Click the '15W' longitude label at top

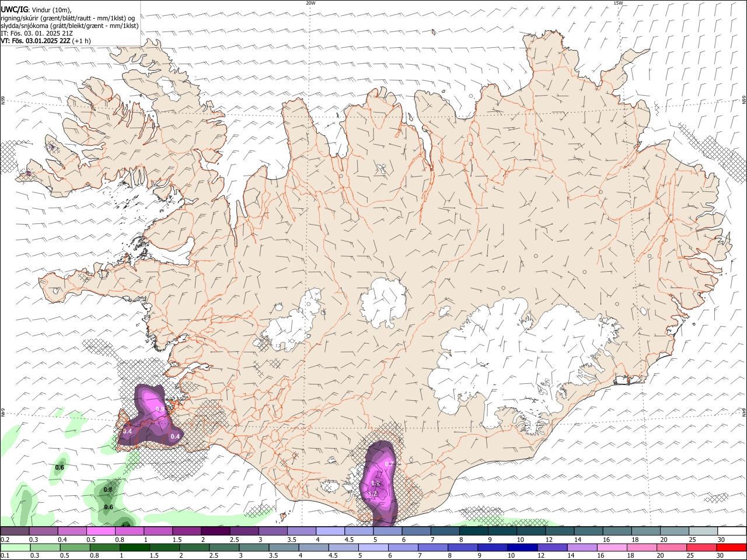click(618, 3)
